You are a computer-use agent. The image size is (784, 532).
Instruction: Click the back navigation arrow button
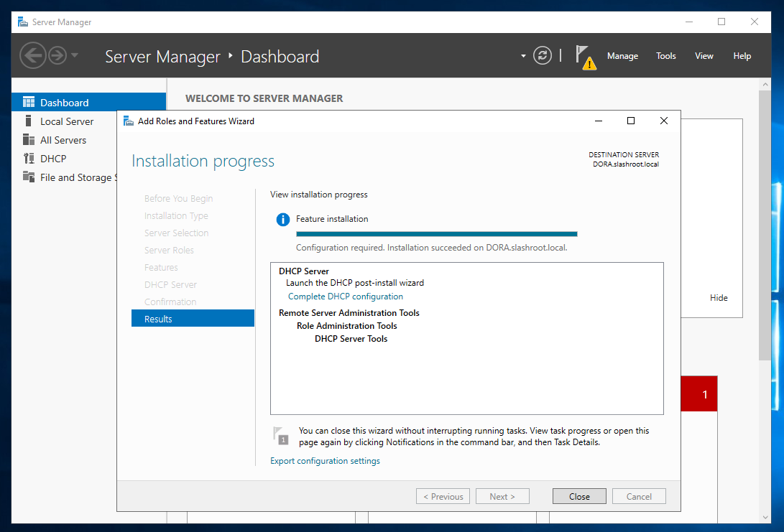32,55
